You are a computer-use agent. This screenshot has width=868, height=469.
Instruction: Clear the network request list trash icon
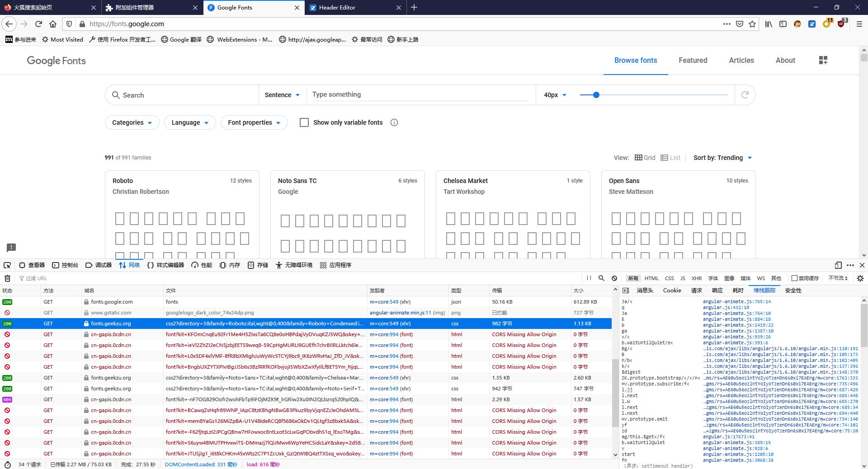[x=8, y=278]
